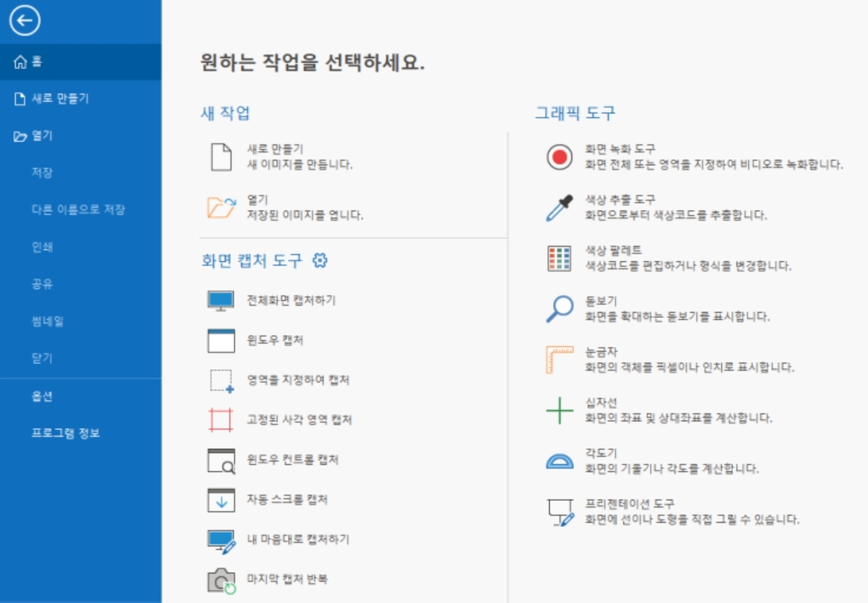Open the 열기 sidebar menu item
Screen dimensions: 868x603
coord(42,136)
